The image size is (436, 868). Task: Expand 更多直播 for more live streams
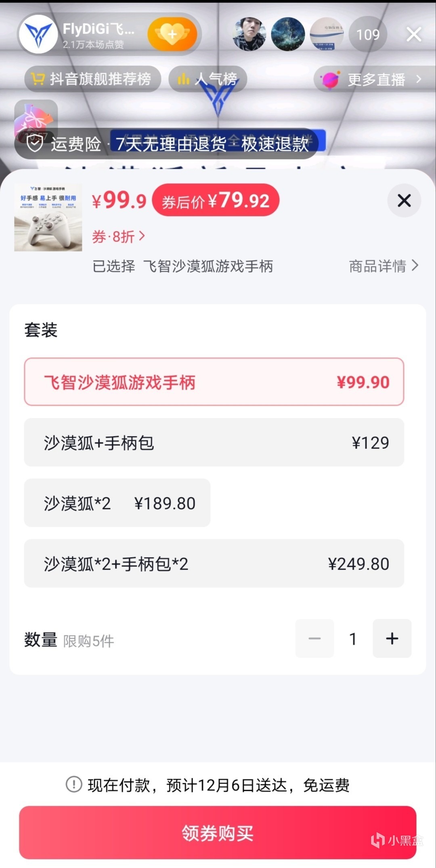373,79
